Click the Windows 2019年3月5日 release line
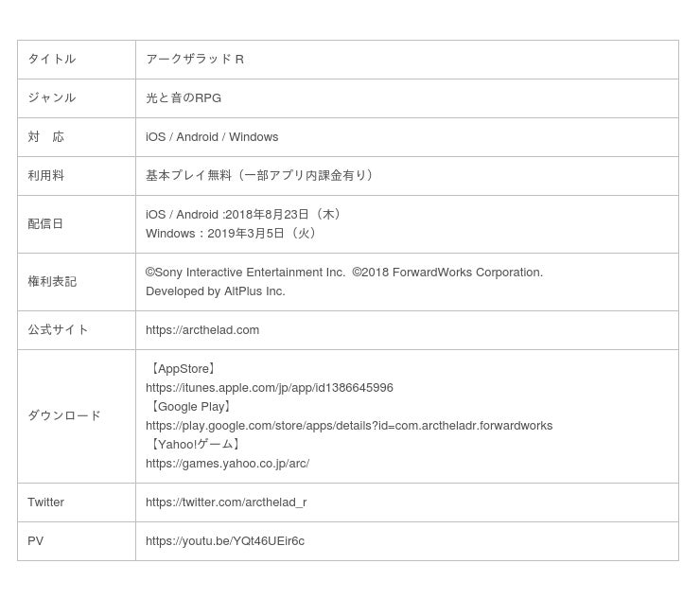 point(233,234)
